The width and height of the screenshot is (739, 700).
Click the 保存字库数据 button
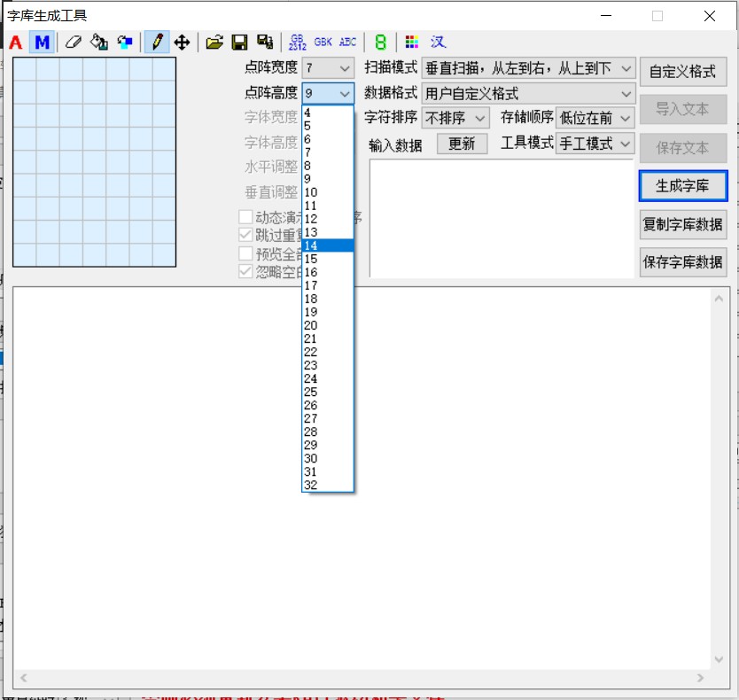click(683, 262)
